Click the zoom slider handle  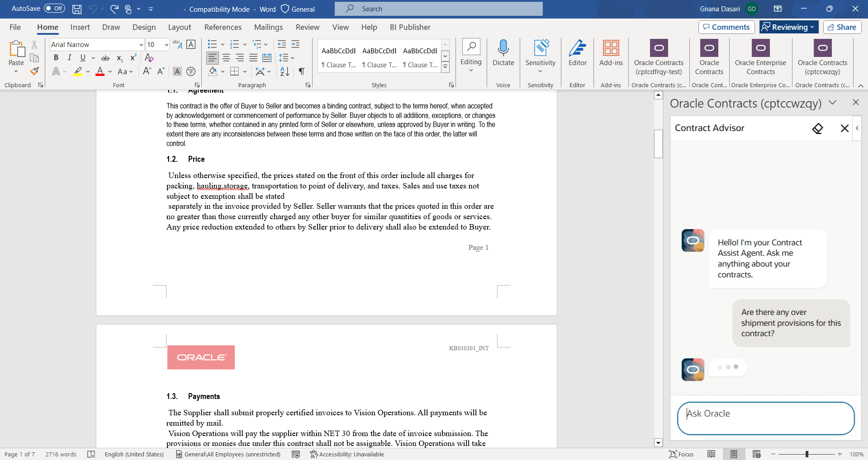(806, 454)
